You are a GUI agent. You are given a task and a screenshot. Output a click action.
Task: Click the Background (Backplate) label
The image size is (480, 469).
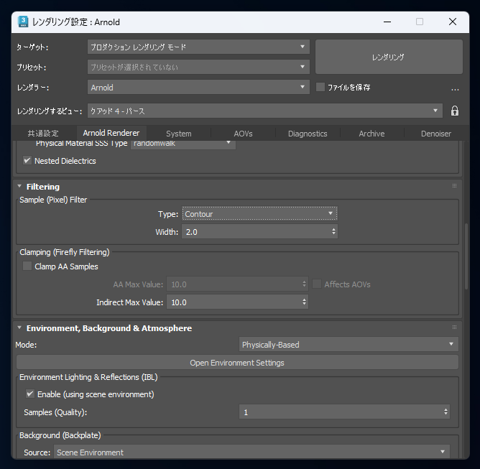[60, 435]
